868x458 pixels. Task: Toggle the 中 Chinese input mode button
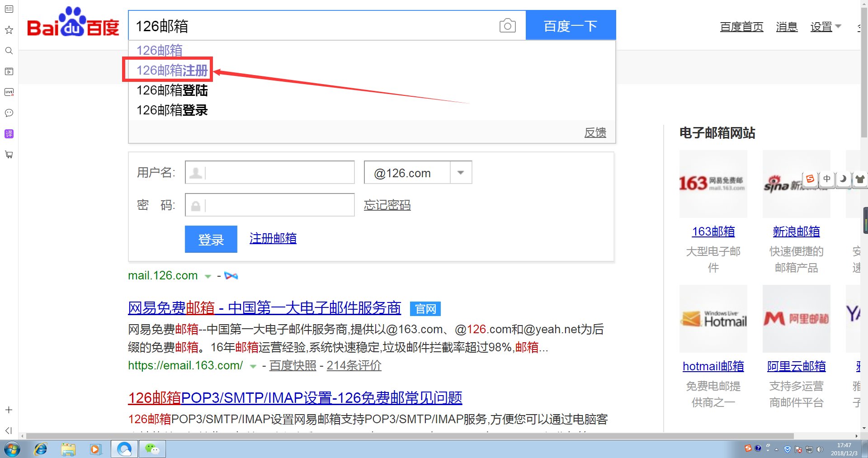(x=827, y=179)
